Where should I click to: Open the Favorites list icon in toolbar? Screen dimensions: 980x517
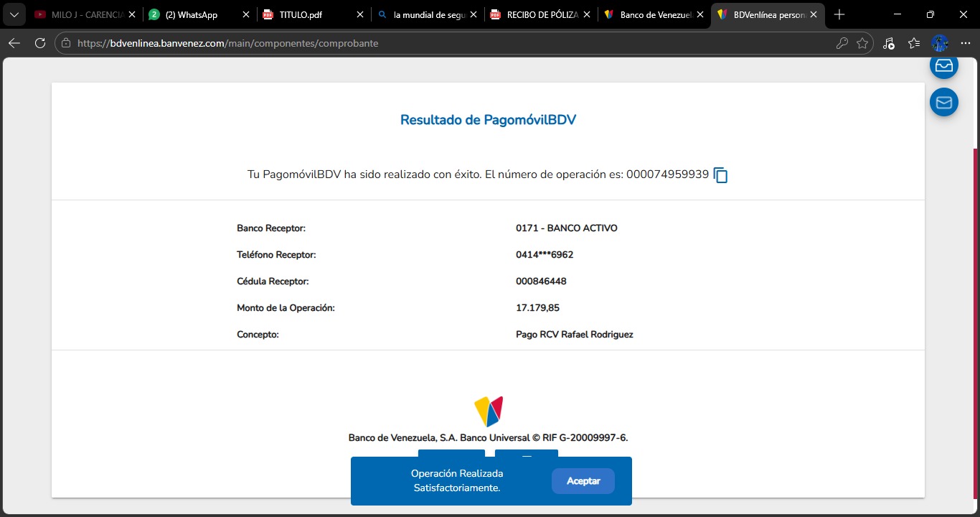[914, 43]
